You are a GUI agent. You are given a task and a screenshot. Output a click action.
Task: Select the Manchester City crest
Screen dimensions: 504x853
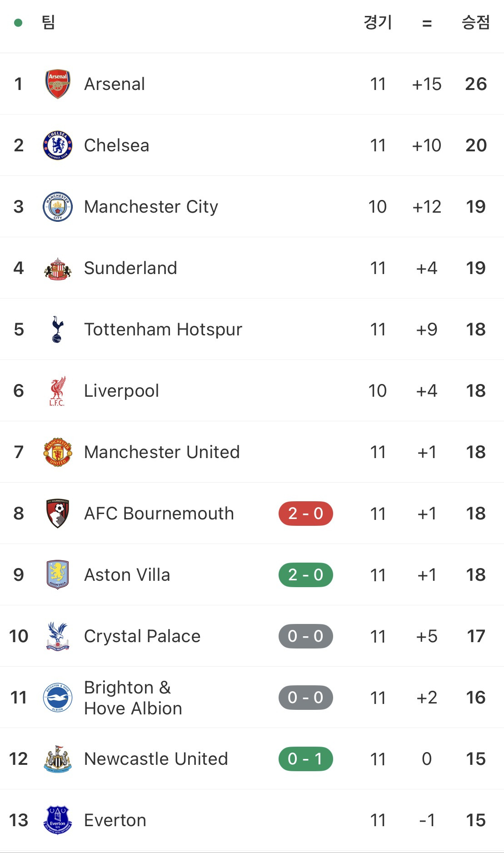58,207
